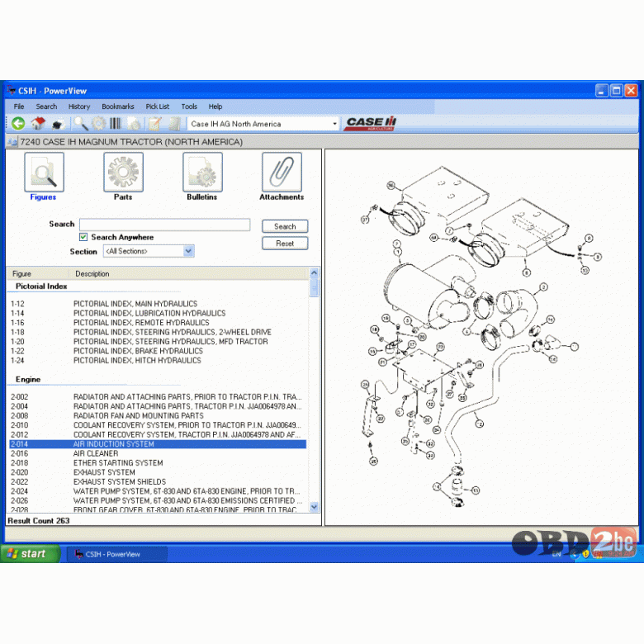644x644 pixels.
Task: Open the Help menu
Action: 215,107
